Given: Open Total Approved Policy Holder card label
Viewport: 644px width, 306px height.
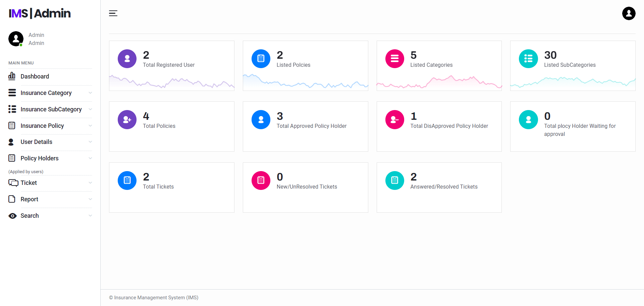Looking at the screenshot, I should point(311,126).
